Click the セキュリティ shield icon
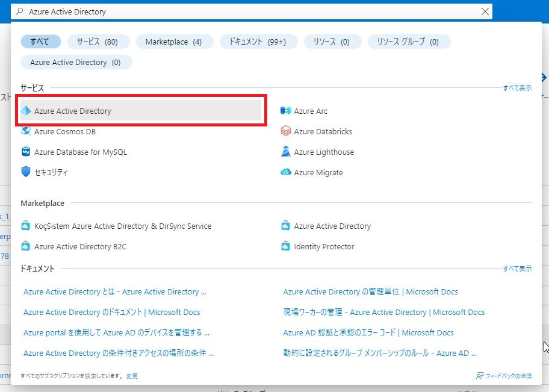Image resolution: width=549 pixels, height=392 pixels. 26,172
